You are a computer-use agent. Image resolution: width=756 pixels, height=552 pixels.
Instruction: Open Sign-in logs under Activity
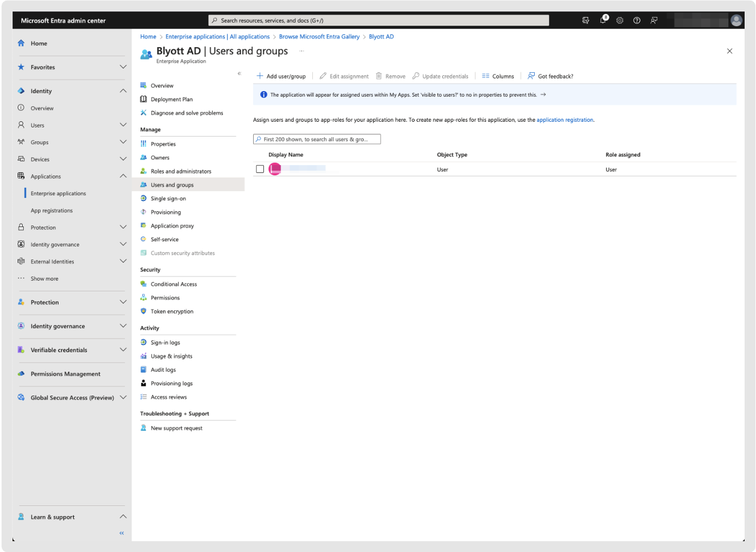pos(165,343)
